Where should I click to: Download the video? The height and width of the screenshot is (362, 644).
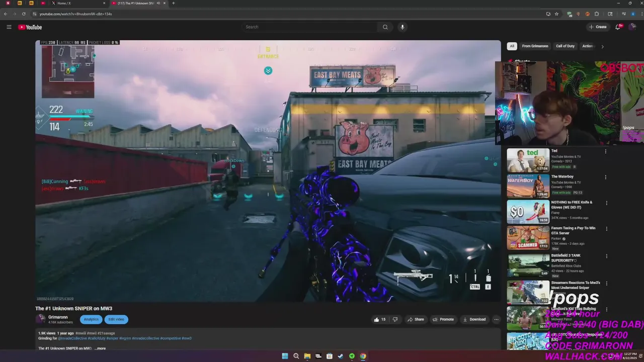[x=474, y=319]
